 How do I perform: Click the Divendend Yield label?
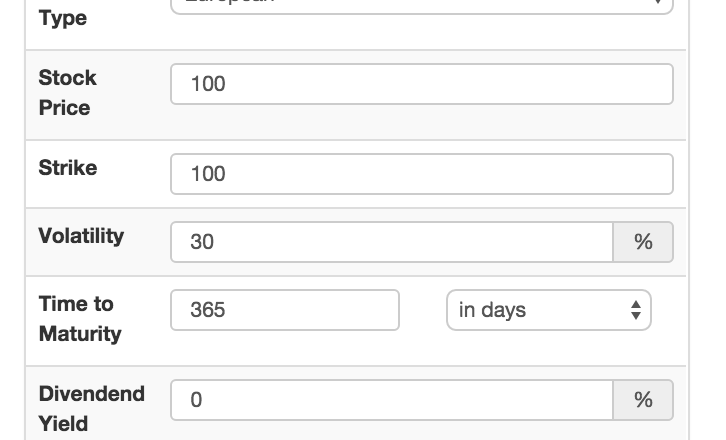[91, 408]
